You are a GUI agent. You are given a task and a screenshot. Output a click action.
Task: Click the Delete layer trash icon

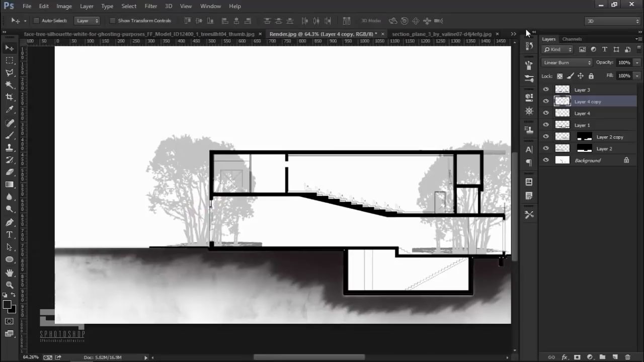627,357
